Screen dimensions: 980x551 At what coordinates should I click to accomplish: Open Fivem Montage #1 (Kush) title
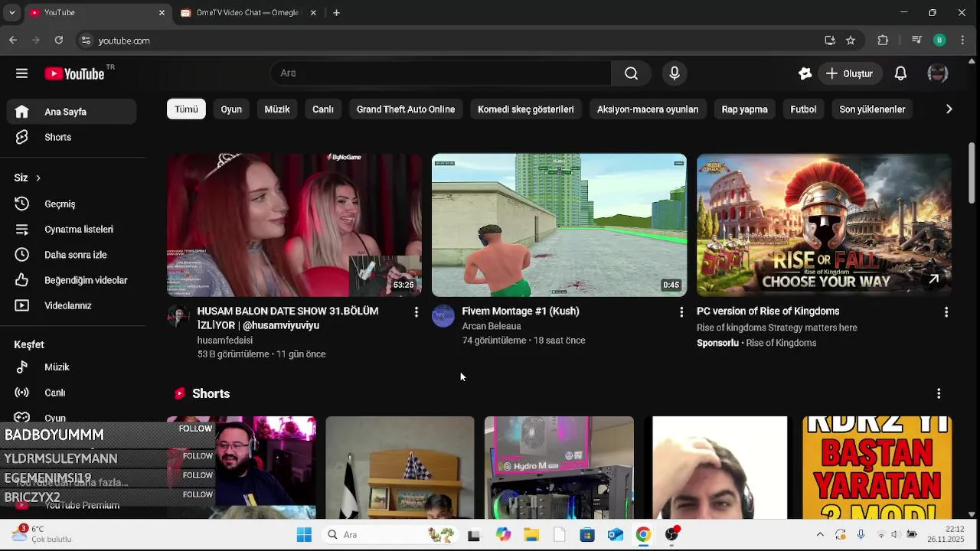[521, 311]
